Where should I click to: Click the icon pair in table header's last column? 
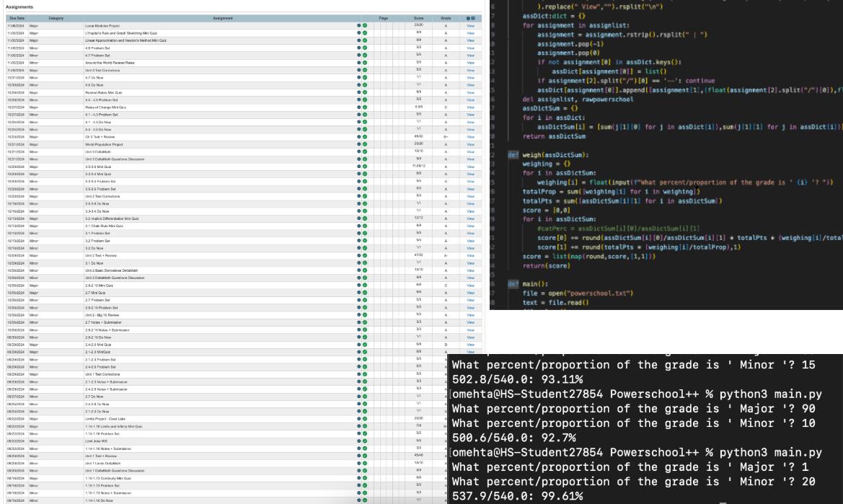pyautogui.click(x=470, y=18)
